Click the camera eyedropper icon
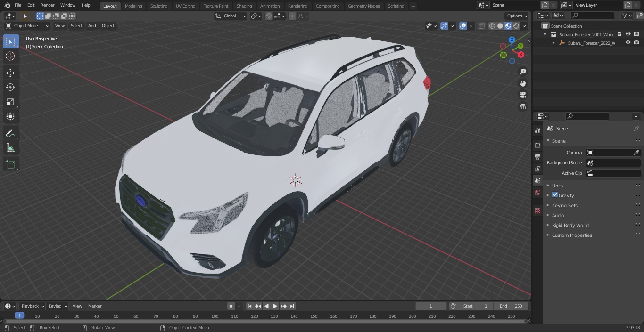 click(x=636, y=153)
